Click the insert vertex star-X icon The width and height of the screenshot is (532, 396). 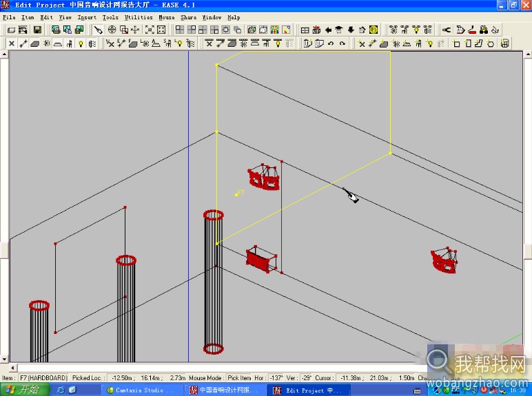[361, 43]
